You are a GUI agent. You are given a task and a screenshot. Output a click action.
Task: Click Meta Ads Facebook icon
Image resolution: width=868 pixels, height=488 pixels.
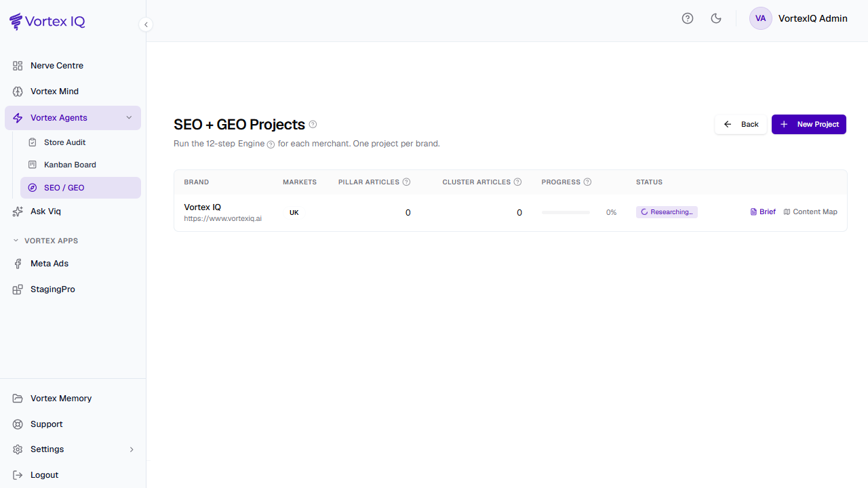pyautogui.click(x=18, y=264)
